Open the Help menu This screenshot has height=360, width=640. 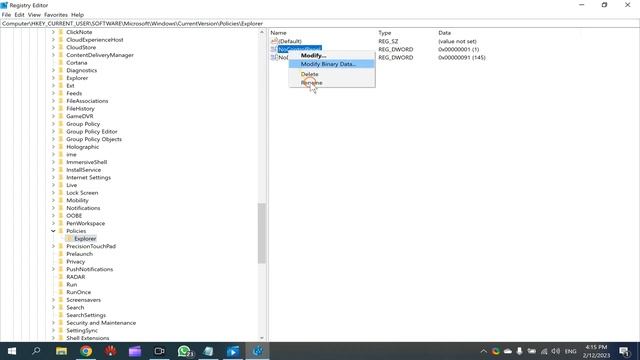78,15
